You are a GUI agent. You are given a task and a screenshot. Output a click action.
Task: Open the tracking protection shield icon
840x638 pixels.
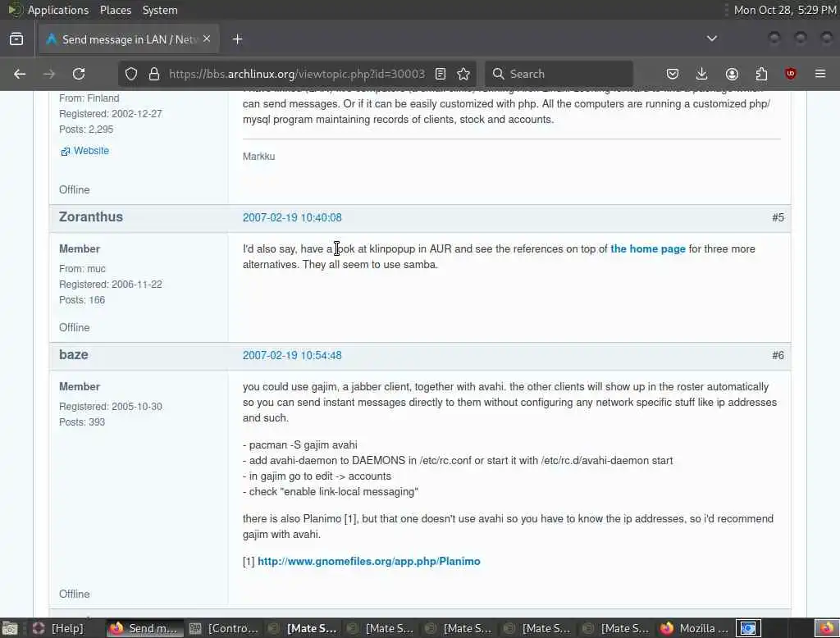click(x=131, y=74)
